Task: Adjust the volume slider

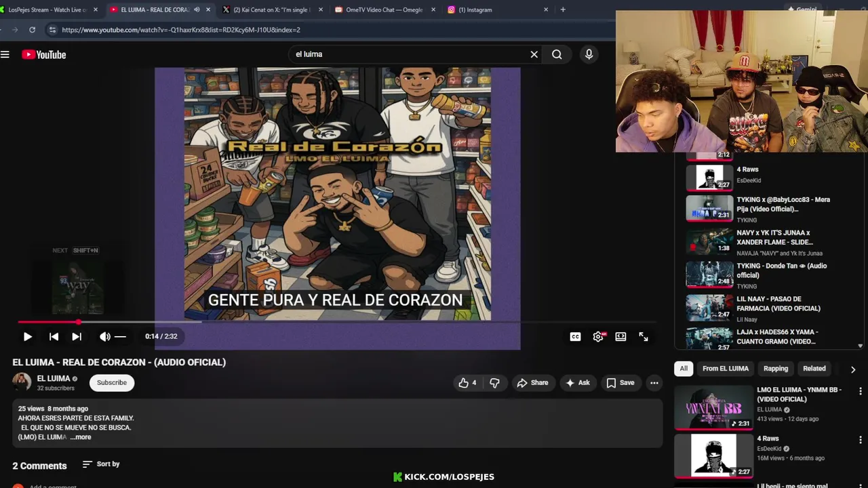Action: click(120, 336)
